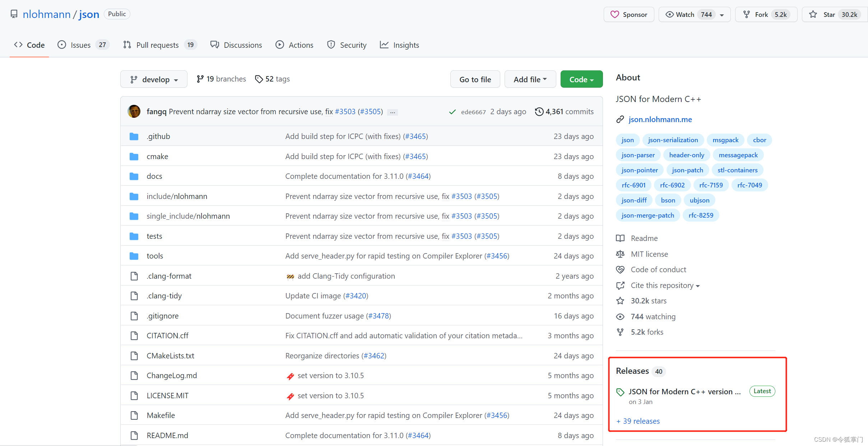Open the develop branch dropdown
The image size is (868, 446).
(x=154, y=79)
